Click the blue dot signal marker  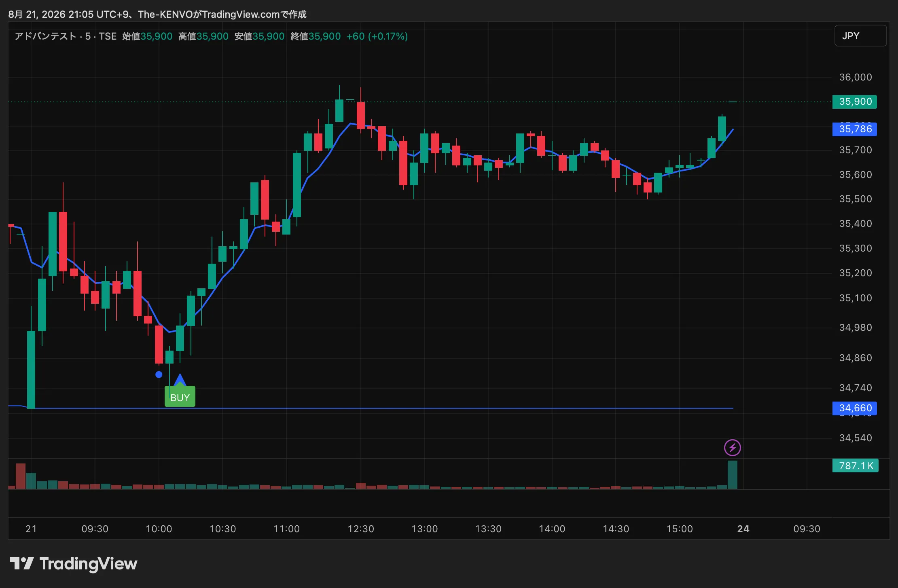(x=159, y=374)
